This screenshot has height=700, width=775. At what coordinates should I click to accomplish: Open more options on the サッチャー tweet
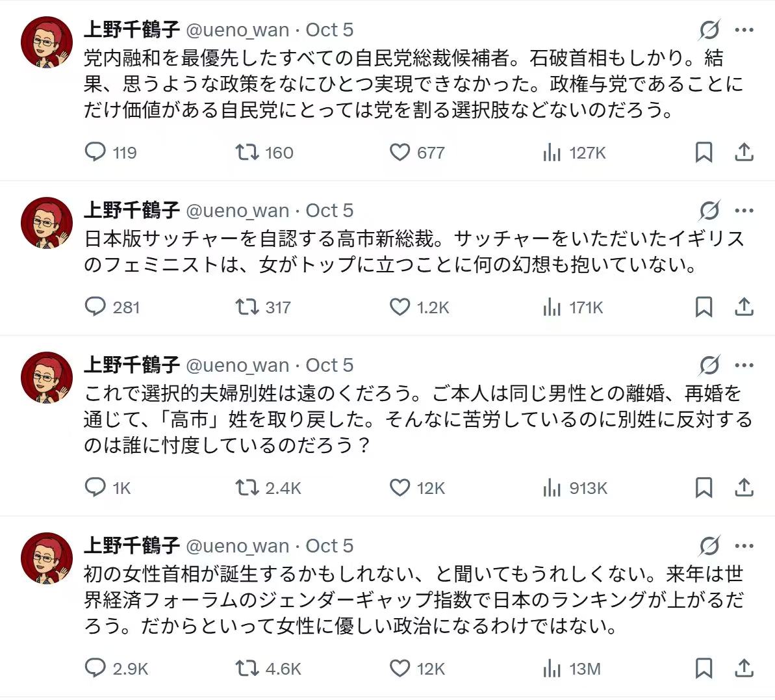click(744, 211)
